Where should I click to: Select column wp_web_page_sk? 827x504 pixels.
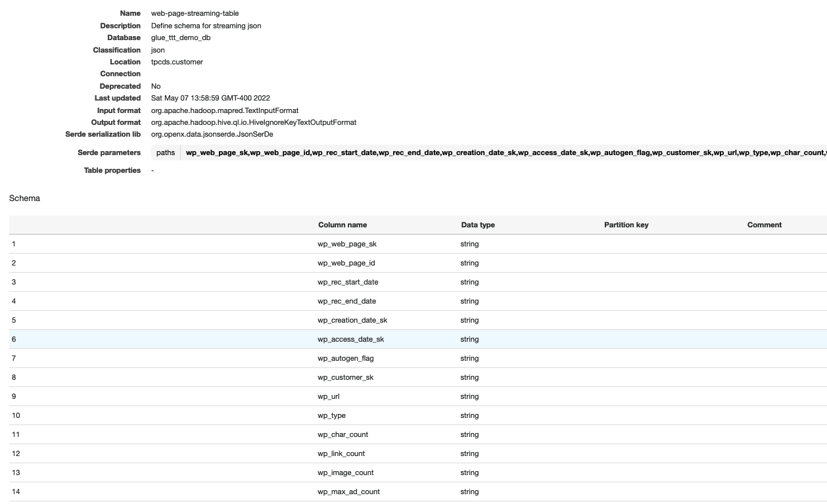coord(347,244)
